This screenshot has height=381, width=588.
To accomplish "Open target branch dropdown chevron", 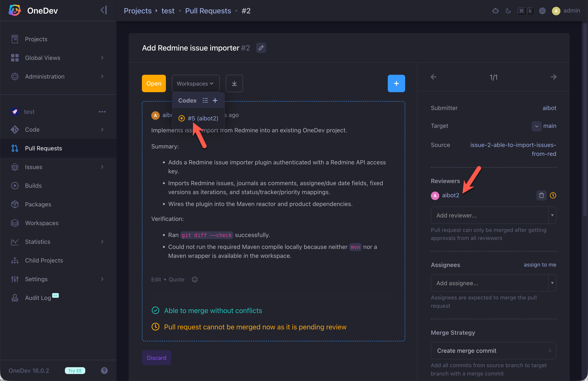I will (x=536, y=126).
